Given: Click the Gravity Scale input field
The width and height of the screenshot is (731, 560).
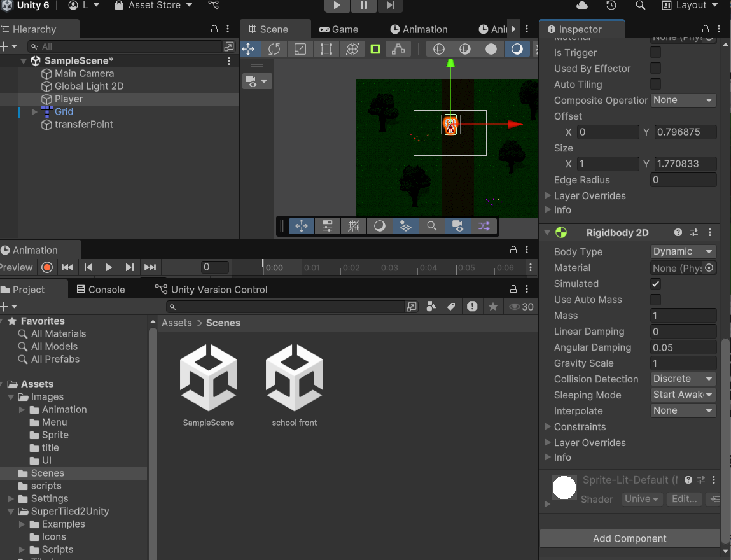Looking at the screenshot, I should pyautogui.click(x=683, y=363).
